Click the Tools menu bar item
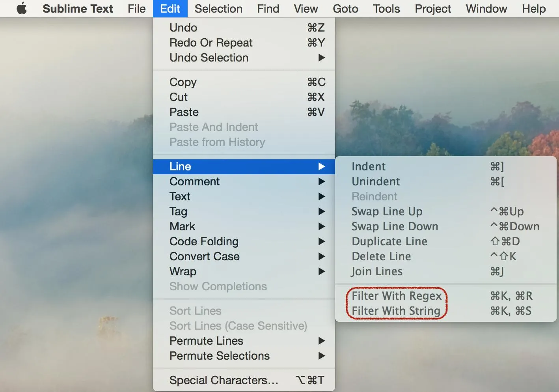The width and height of the screenshot is (559, 392). point(386,9)
